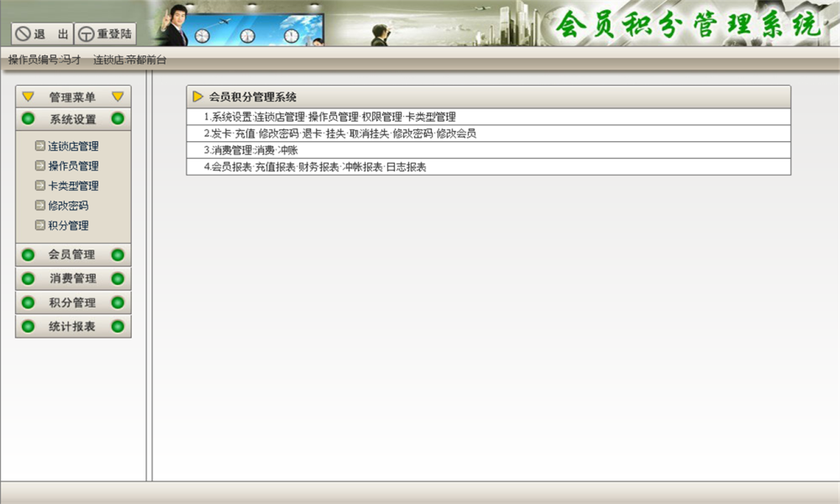Screen dimensions: 840x504
Task: Click the 退出 logout button
Action: coord(42,34)
